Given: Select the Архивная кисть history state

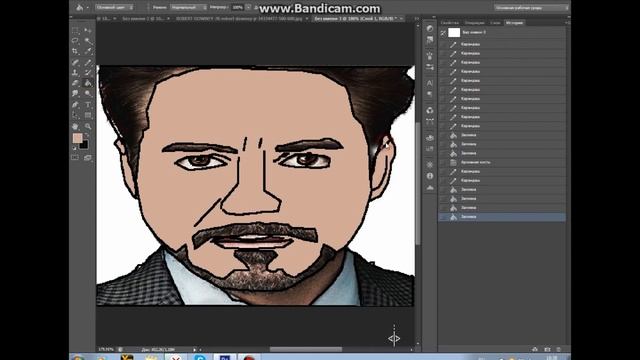Looking at the screenshot, I should [502, 162].
